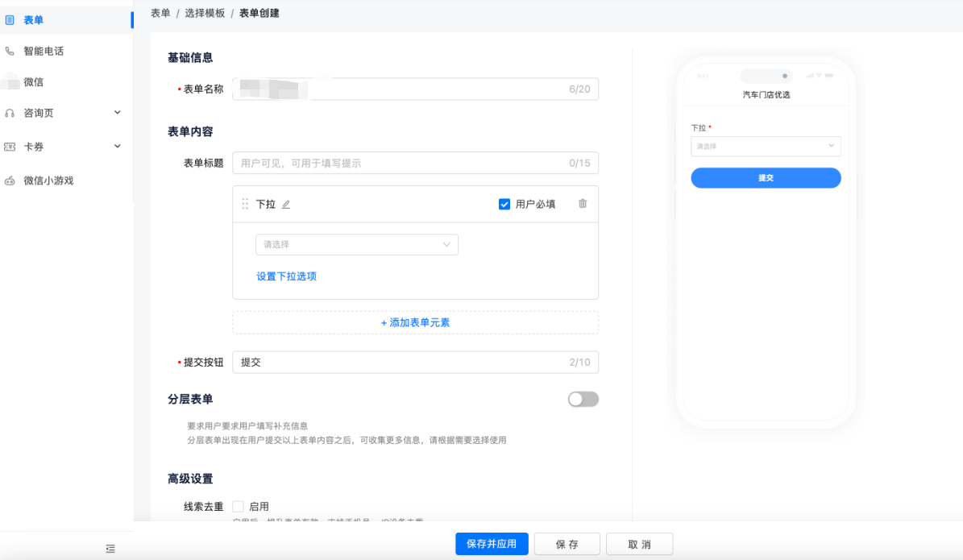
Task: Expand the 咨询页 menu chevron
Action: tap(118, 113)
